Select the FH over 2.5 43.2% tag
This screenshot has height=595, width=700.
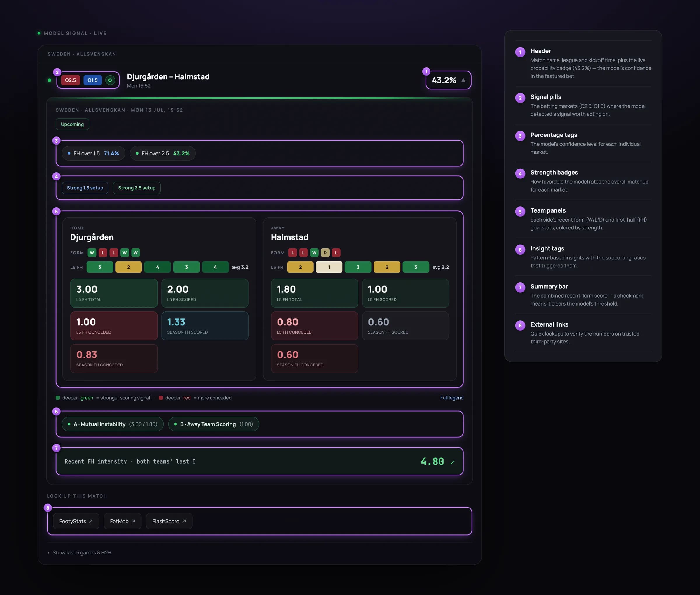click(x=162, y=153)
